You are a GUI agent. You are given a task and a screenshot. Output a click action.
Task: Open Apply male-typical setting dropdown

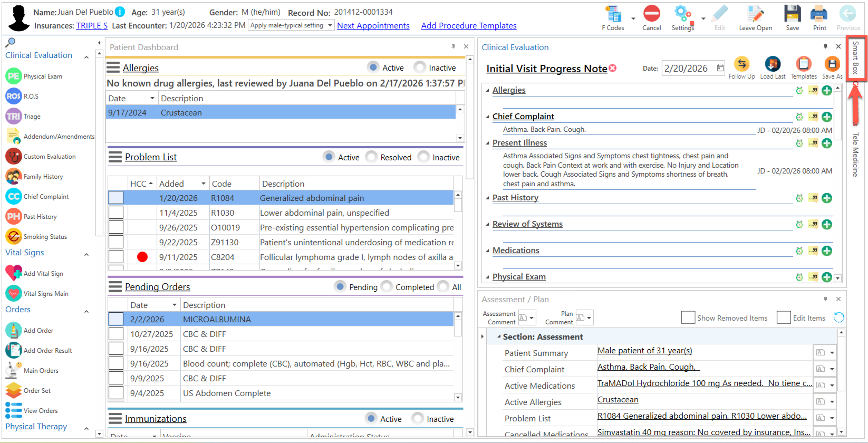coord(330,25)
